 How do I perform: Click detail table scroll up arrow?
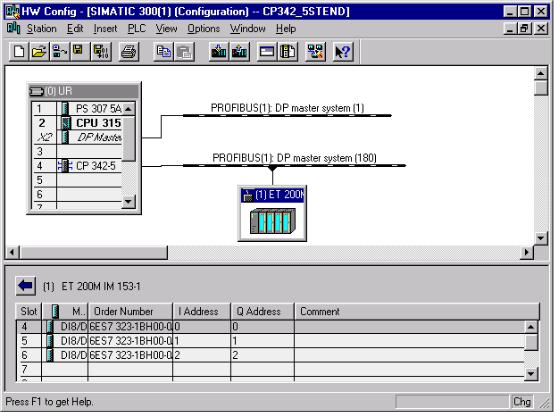[531, 327]
